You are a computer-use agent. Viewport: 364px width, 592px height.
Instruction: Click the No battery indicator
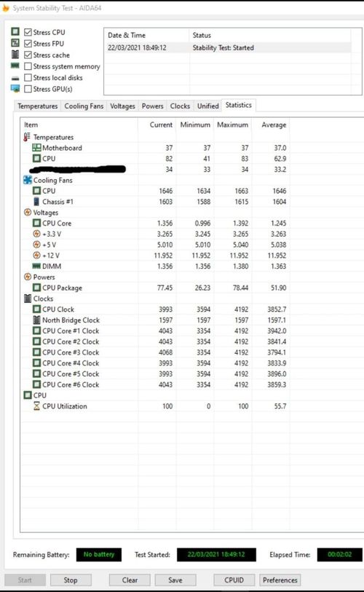[x=99, y=554]
